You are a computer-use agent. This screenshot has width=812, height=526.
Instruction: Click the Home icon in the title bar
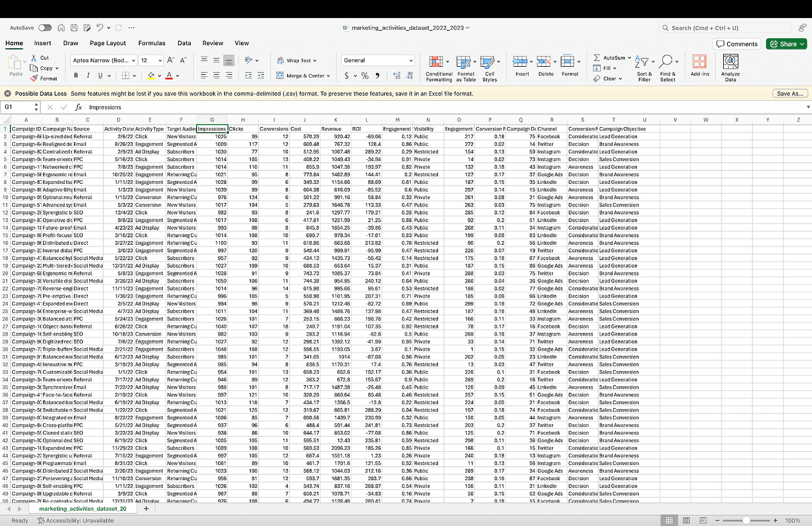(x=61, y=28)
